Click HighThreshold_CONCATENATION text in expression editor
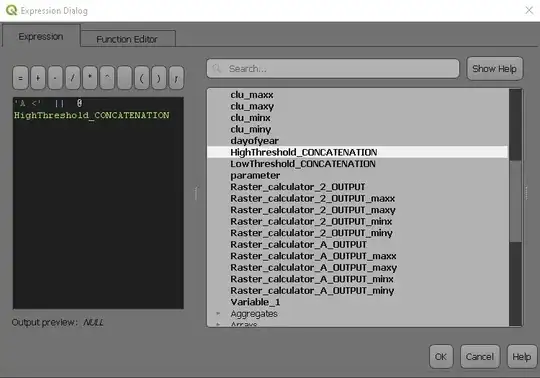The height and width of the screenshot is (378, 540). pyautogui.click(x=92, y=115)
